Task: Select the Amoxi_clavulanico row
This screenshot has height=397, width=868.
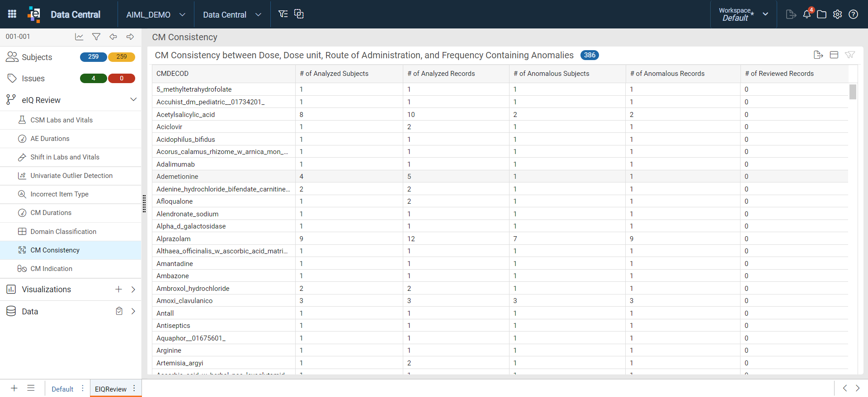Action: [x=500, y=301]
